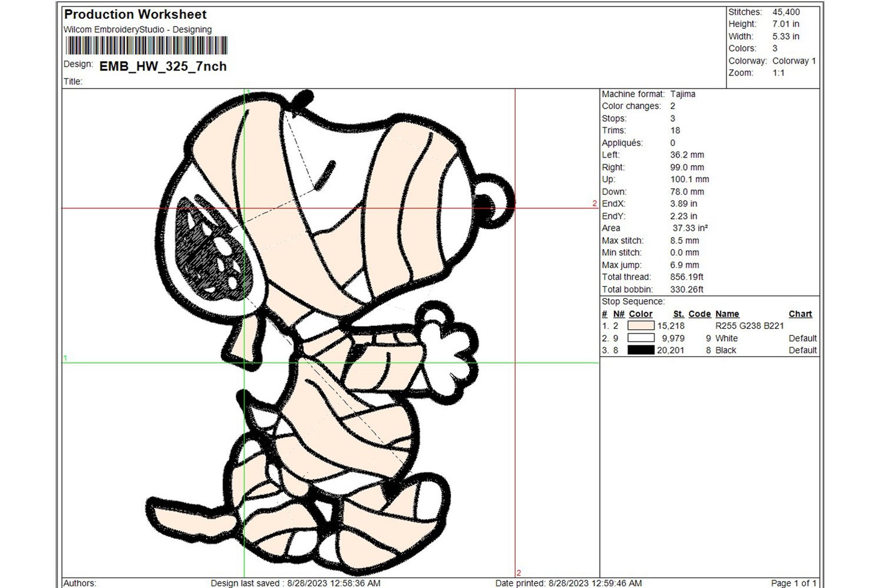Image resolution: width=884 pixels, height=588 pixels.
Task: Click the right extent value "99.0 mm"
Action: 687,167
